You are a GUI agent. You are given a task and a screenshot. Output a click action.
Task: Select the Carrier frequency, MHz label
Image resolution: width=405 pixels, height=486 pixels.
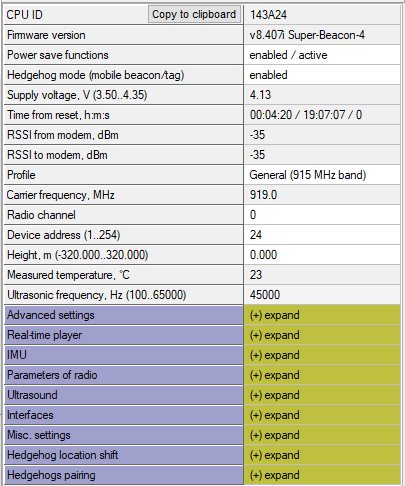pyautogui.click(x=61, y=195)
